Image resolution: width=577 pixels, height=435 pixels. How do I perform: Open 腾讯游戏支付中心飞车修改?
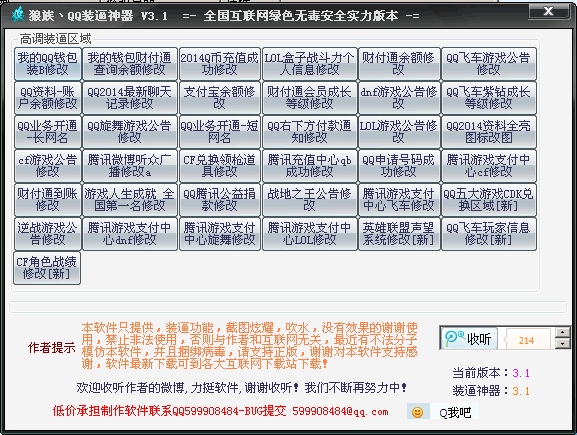click(x=399, y=200)
